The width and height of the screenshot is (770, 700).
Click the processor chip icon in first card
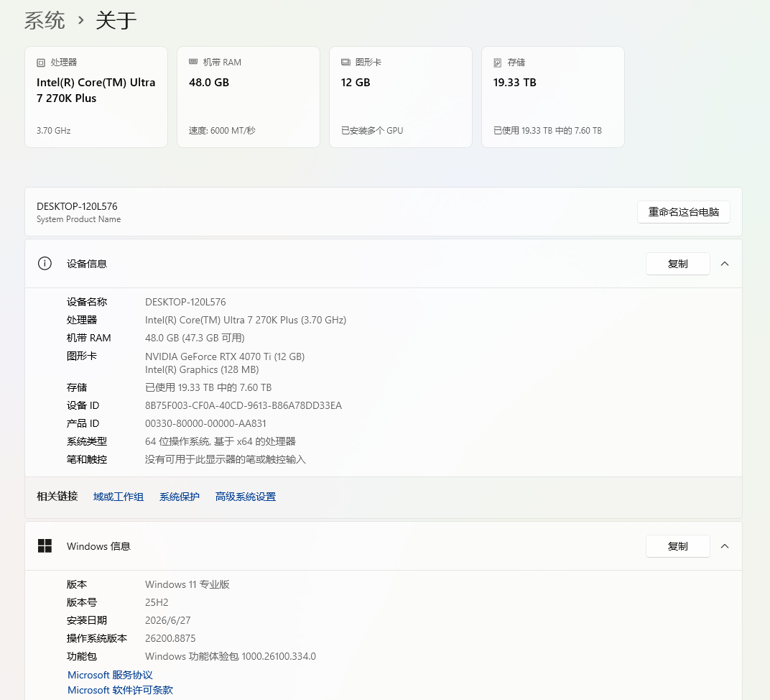point(41,63)
